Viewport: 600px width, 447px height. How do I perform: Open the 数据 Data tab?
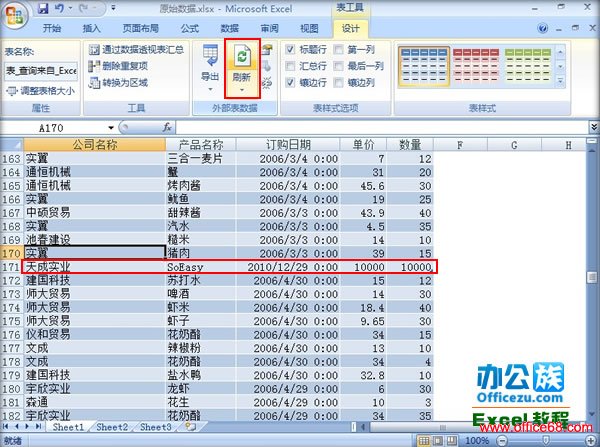(230, 28)
